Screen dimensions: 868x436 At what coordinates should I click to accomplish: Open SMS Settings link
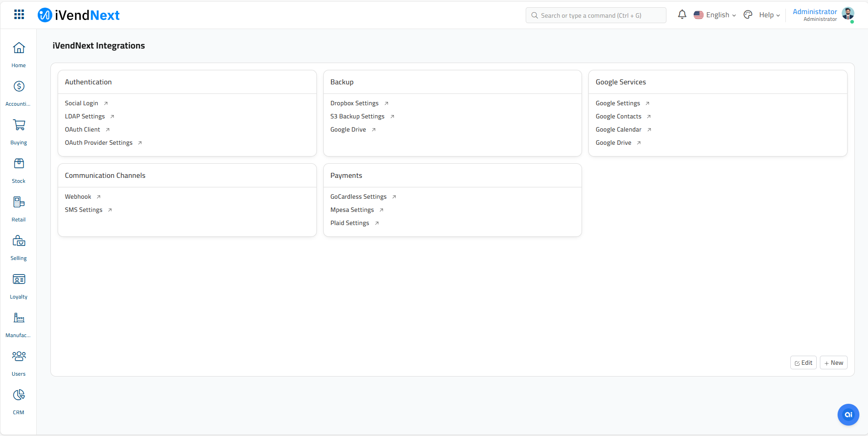(x=84, y=210)
